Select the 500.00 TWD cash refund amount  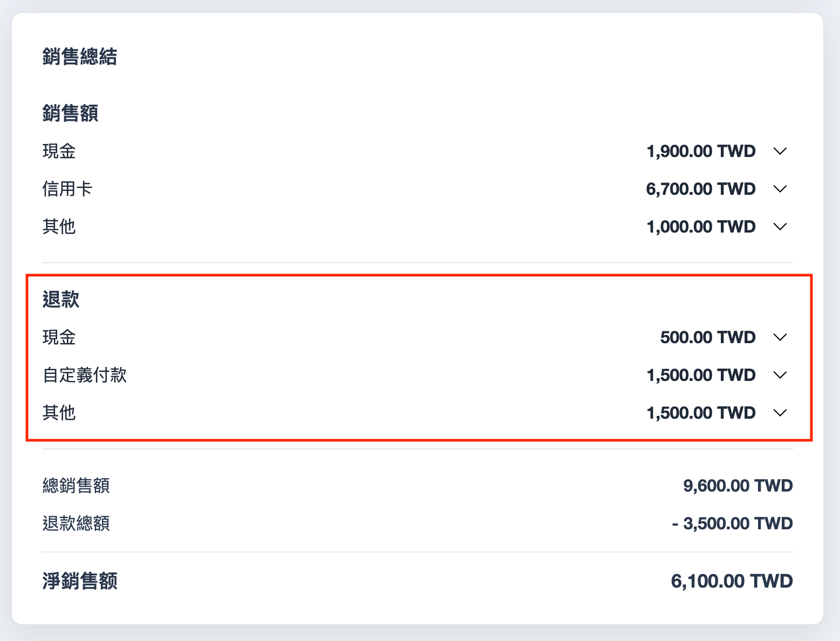point(708,337)
